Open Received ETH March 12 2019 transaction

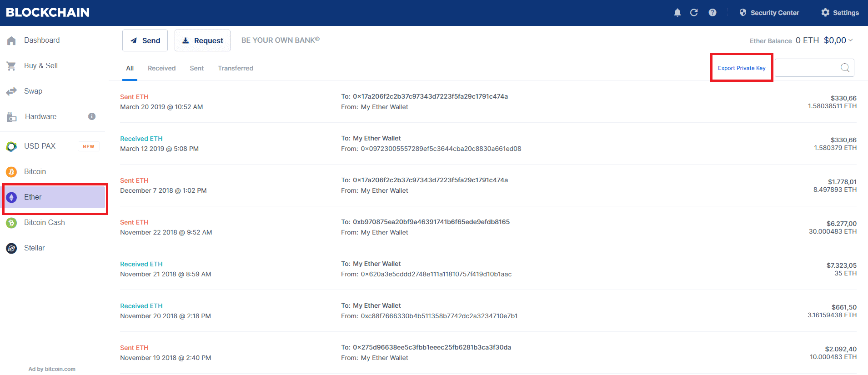488,144
